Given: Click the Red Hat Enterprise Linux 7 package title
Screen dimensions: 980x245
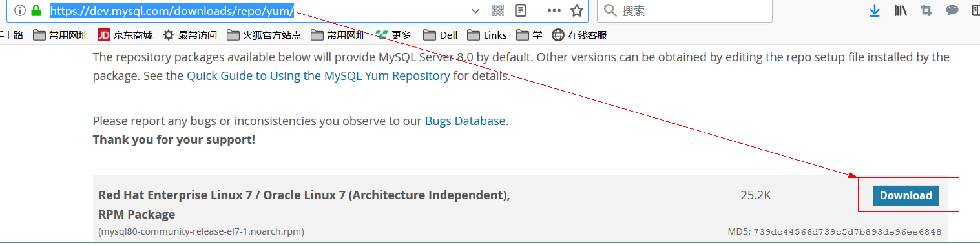Looking at the screenshot, I should pos(304,204).
